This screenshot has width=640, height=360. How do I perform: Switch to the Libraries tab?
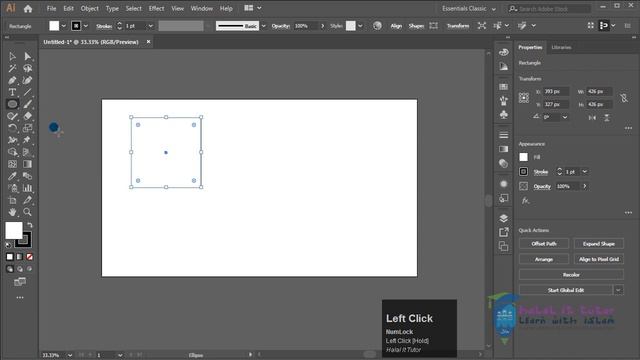tap(561, 47)
